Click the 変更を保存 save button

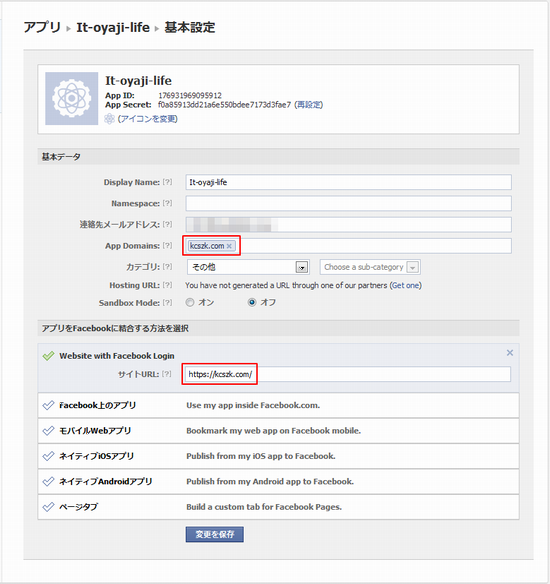215,534
